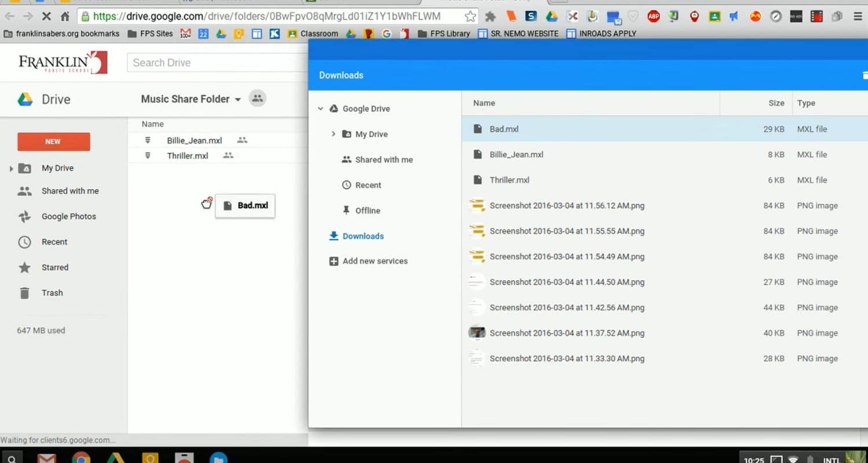Open My Drive in Drive web sidebar
Image resolution: width=868 pixels, height=463 pixels.
pyautogui.click(x=57, y=168)
